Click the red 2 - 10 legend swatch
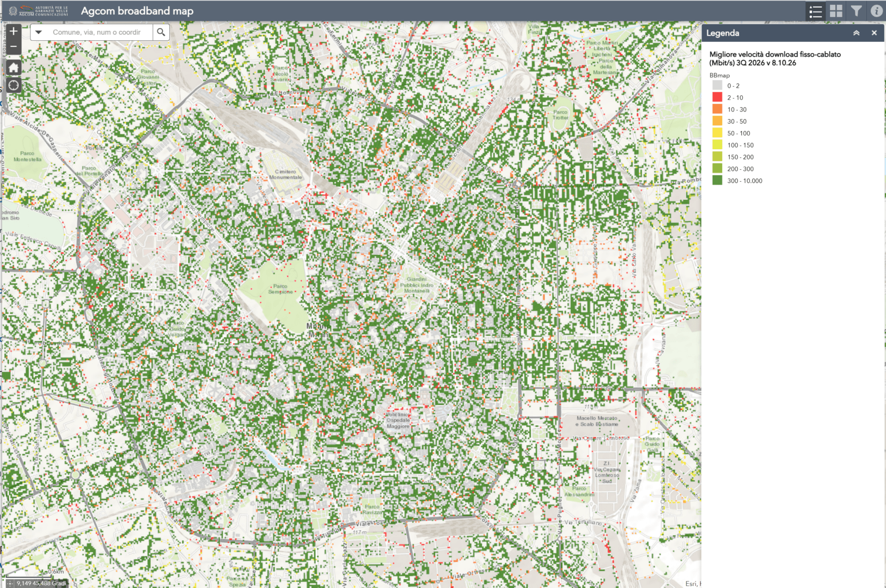Viewport: 886px width, 588px height. point(717,97)
